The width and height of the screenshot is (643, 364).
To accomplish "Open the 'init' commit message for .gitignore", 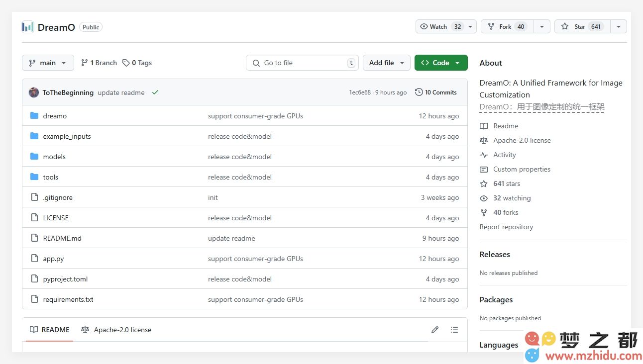I will tap(213, 197).
